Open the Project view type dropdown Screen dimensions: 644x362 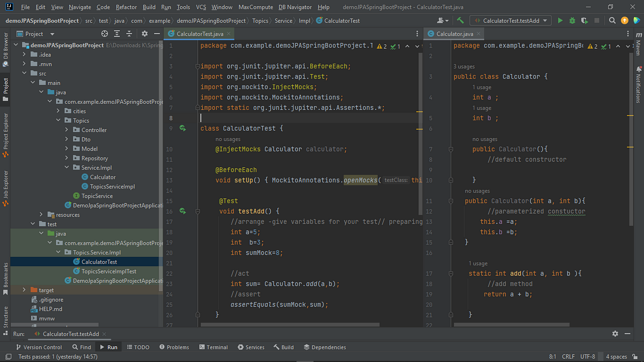pyautogui.click(x=52, y=34)
